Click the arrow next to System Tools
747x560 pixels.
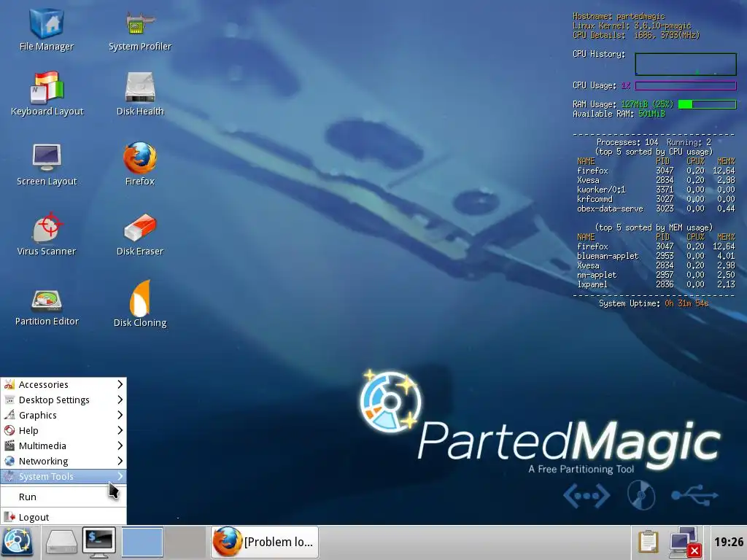point(120,475)
